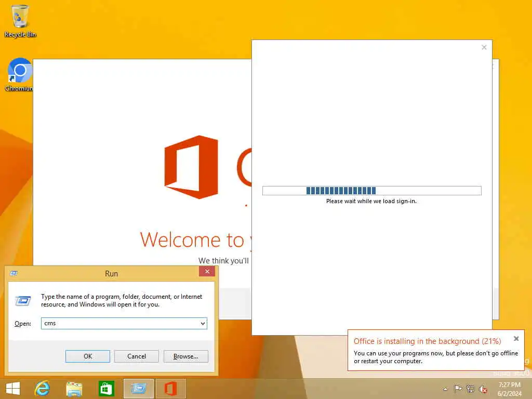The height and width of the screenshot is (399, 532).
Task: Open the clock showing 7:27 PM
Action: coord(509,389)
